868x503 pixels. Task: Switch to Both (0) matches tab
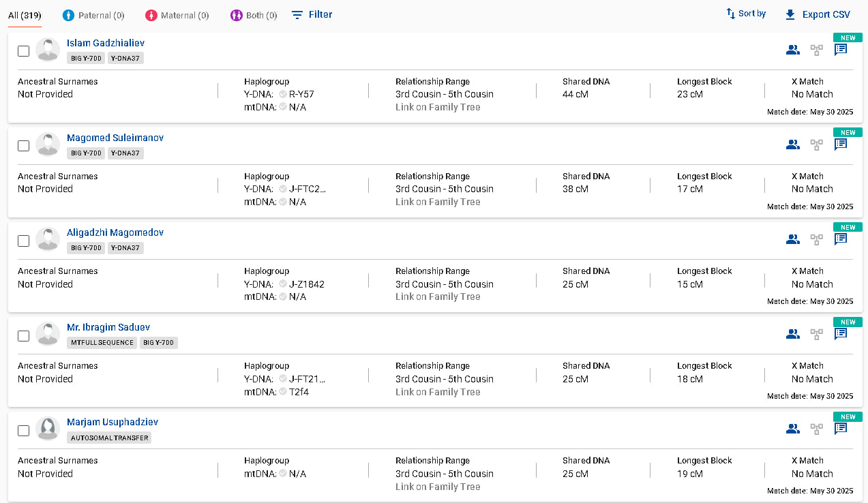pyautogui.click(x=254, y=15)
